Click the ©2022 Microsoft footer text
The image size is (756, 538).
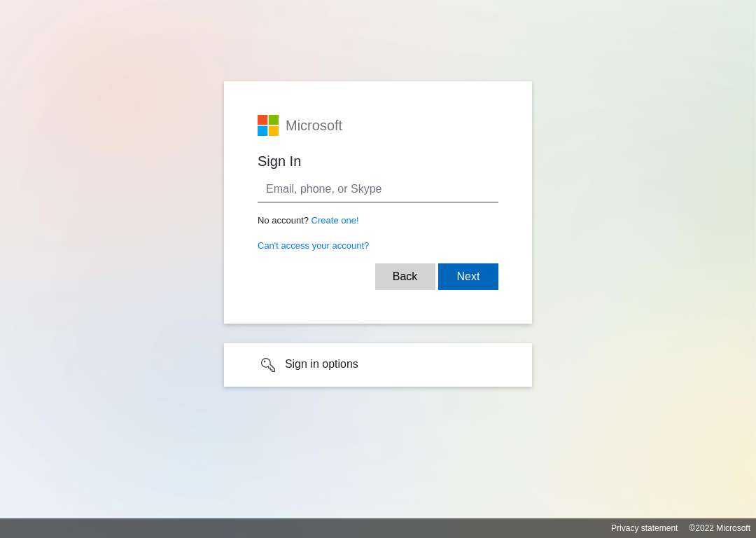pos(720,528)
